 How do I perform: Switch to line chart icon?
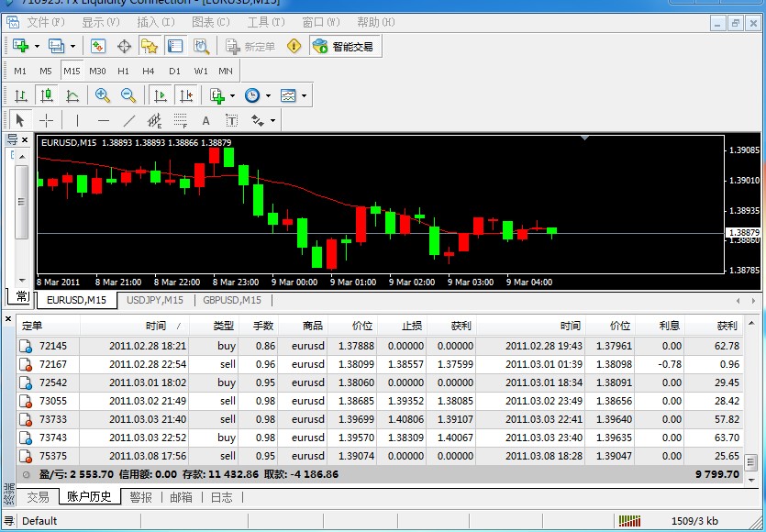click(72, 95)
